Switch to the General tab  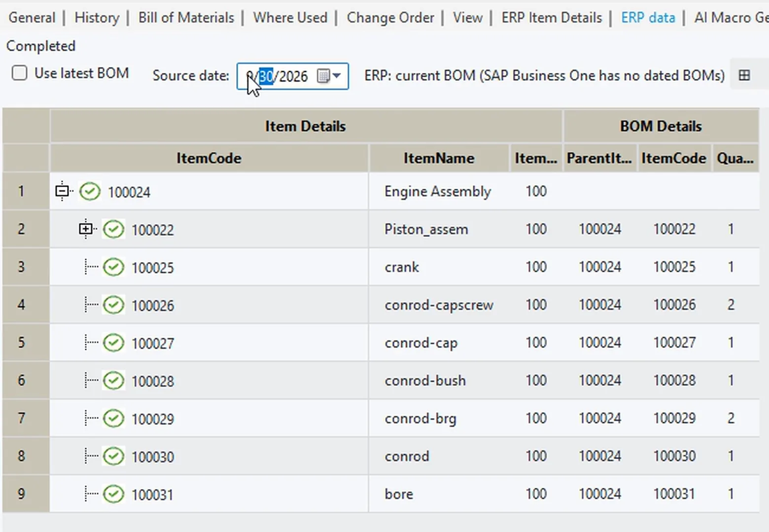pos(32,18)
